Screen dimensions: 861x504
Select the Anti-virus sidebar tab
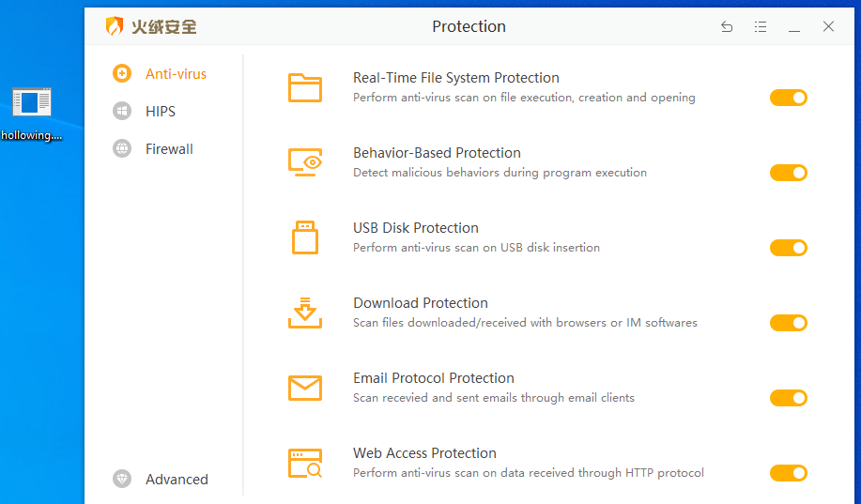tap(175, 74)
